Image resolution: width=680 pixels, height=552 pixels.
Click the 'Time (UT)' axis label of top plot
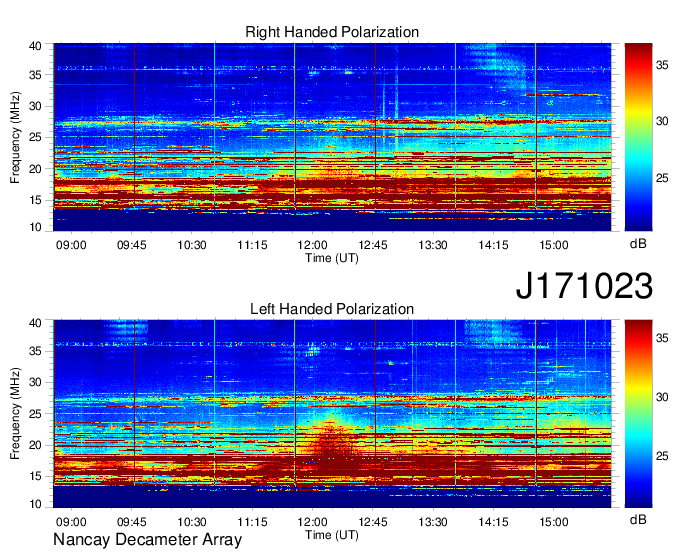tap(332, 258)
